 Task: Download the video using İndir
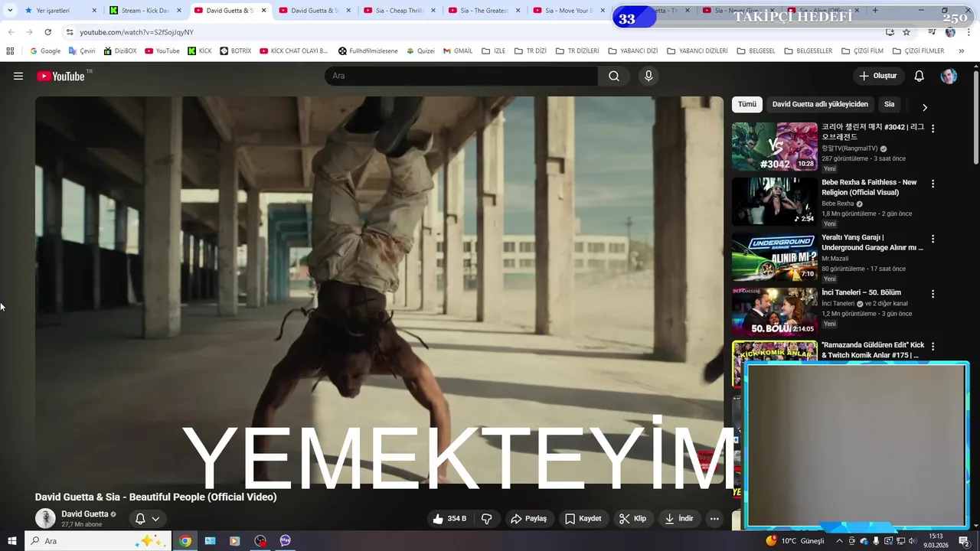coord(678,519)
